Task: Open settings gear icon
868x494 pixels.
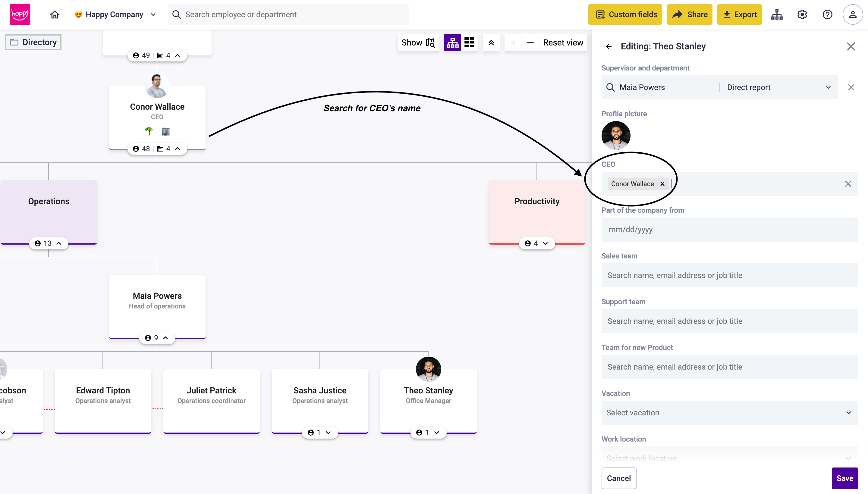Action: click(802, 14)
